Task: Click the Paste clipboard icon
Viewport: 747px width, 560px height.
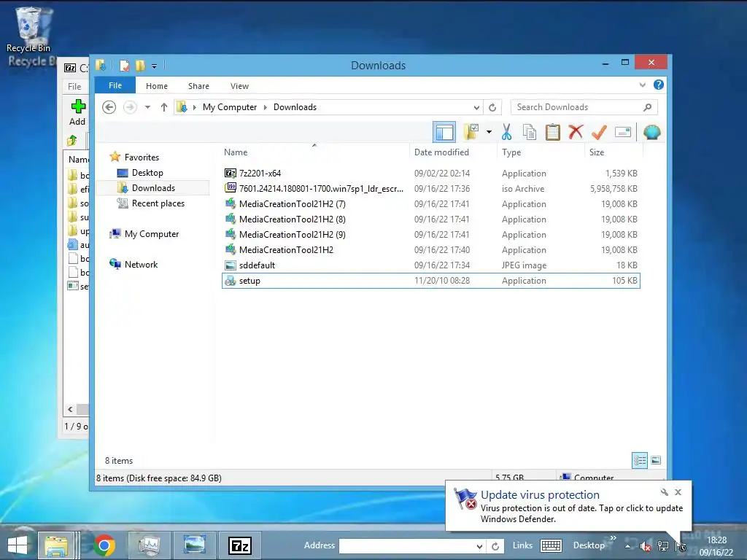Action: point(553,132)
